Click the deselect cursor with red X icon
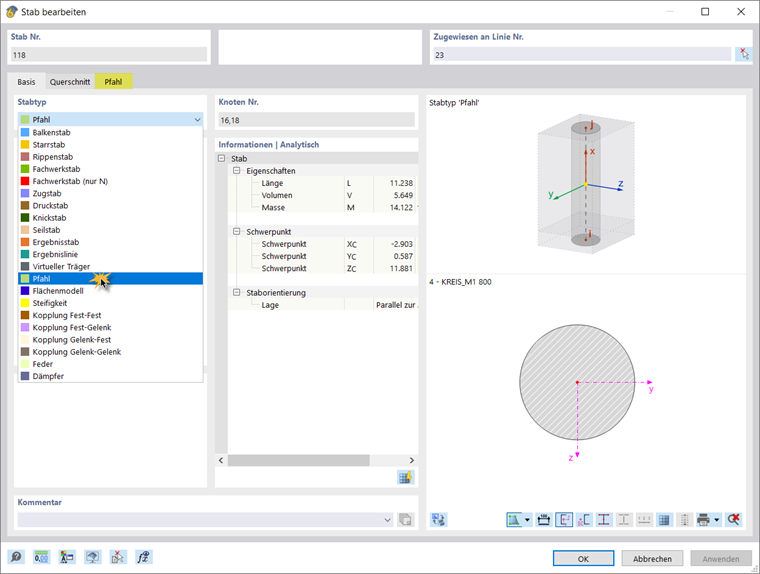760x574 pixels. [118, 557]
